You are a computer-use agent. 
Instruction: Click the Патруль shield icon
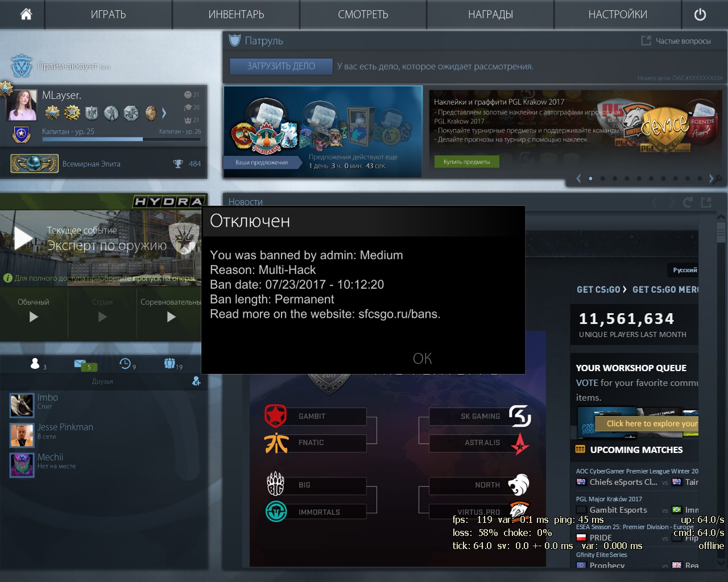coord(234,40)
